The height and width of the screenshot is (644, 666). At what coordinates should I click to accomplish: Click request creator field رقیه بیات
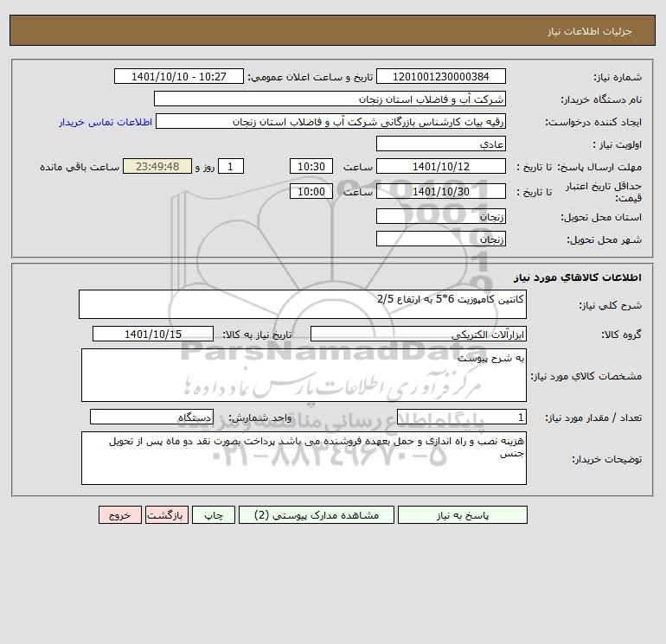[331, 121]
